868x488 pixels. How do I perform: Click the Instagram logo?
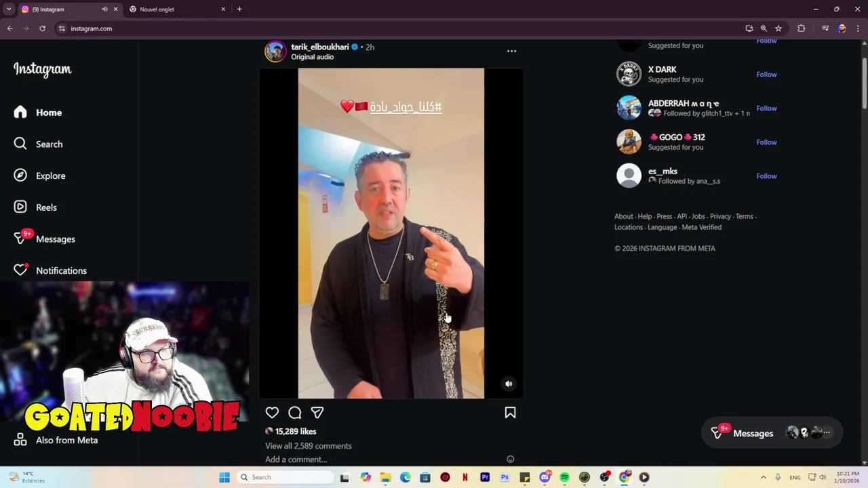click(42, 69)
